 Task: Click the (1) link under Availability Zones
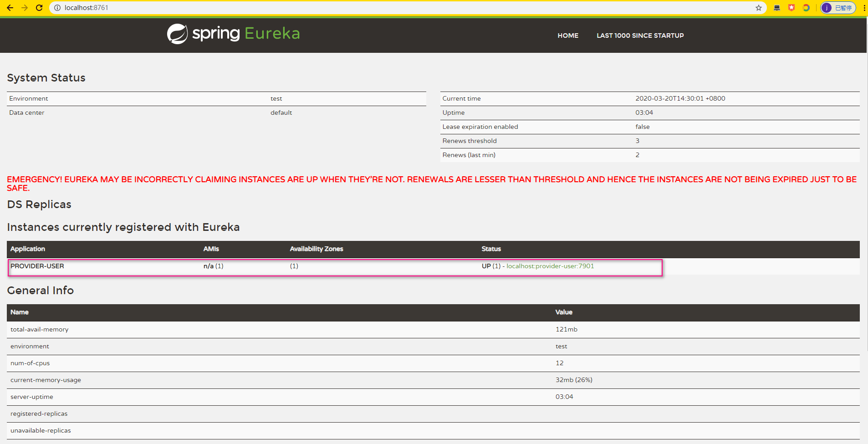(294, 266)
